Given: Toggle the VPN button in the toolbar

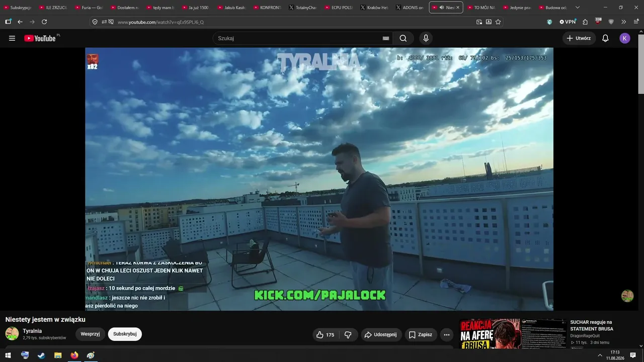Looking at the screenshot, I should 568,22.
